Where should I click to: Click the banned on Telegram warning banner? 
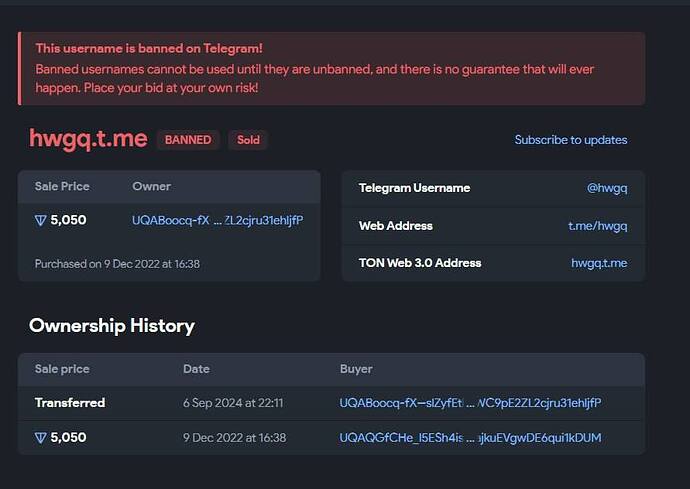point(332,69)
